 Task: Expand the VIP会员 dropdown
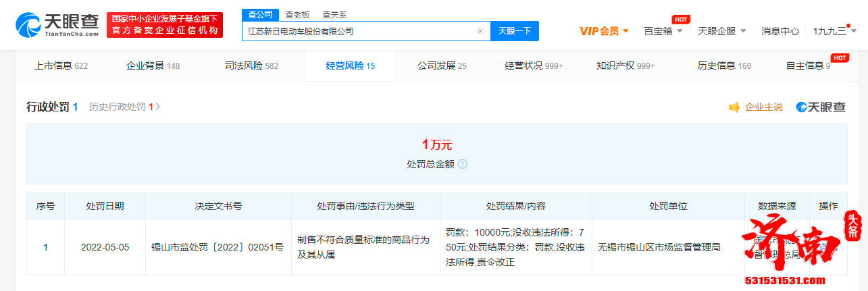point(626,31)
